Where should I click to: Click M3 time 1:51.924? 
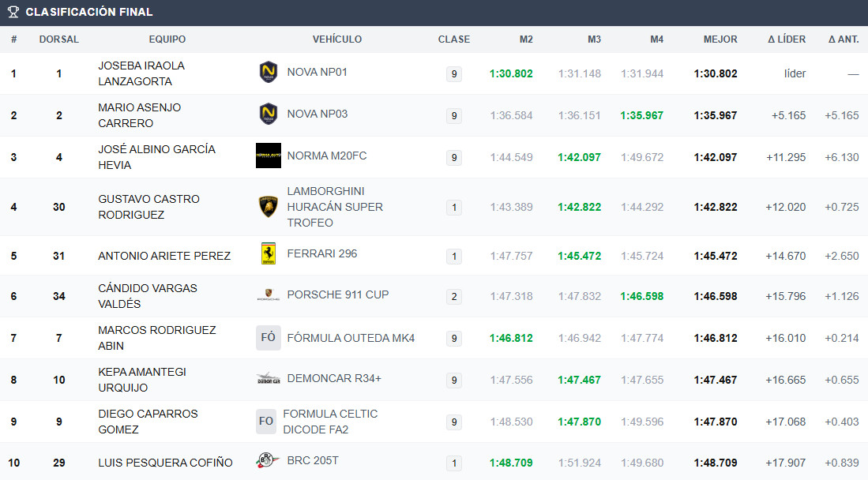point(580,463)
